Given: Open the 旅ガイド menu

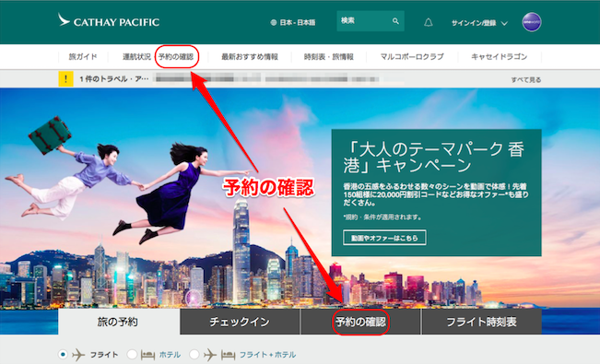Looking at the screenshot, I should [x=83, y=56].
